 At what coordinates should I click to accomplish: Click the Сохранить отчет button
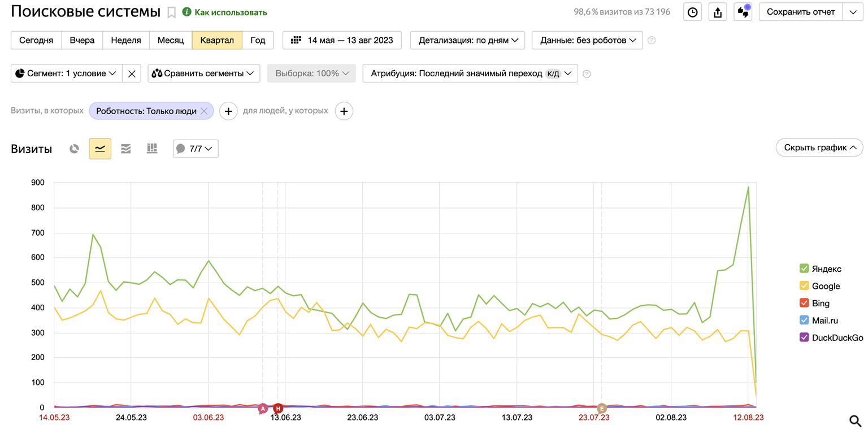[x=800, y=12]
